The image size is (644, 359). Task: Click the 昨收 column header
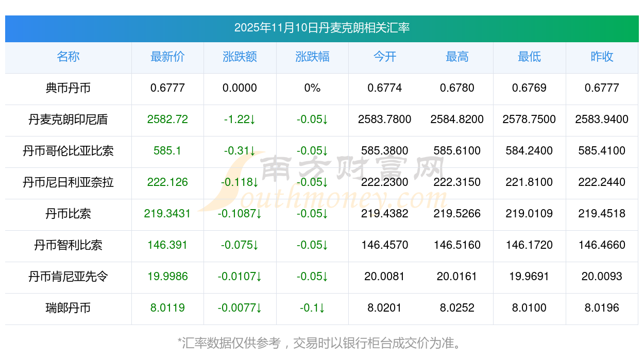602,57
